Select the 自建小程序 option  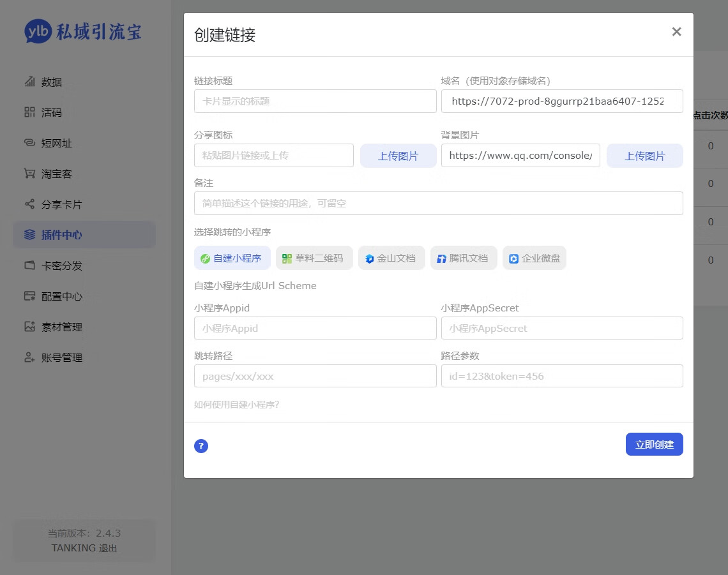[232, 258]
